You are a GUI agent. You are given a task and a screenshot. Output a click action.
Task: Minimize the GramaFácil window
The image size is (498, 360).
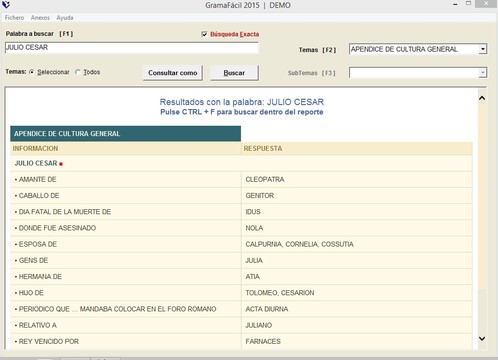455,4
